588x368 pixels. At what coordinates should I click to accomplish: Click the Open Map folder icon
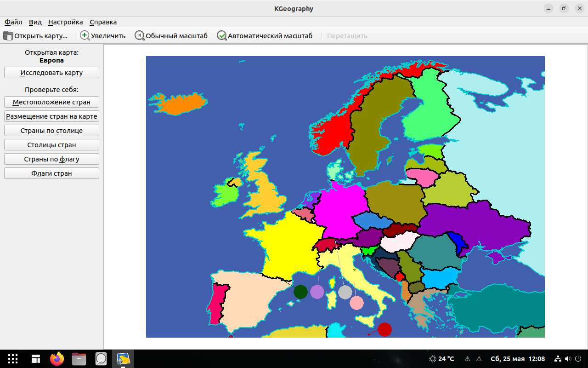click(8, 35)
